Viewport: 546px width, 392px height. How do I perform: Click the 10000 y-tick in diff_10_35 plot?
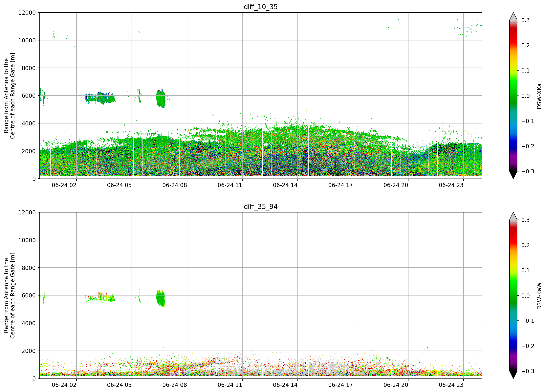click(x=27, y=40)
